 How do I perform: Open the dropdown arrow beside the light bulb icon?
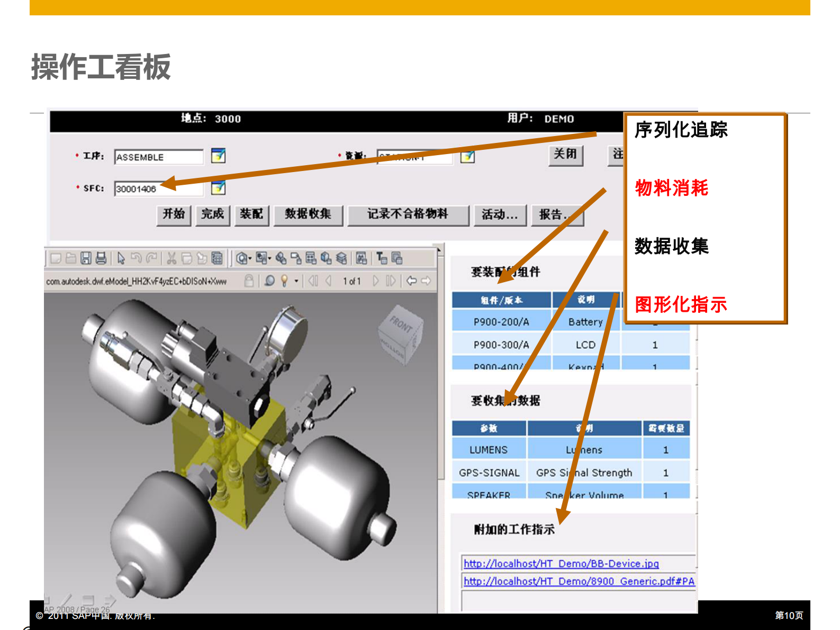tap(296, 281)
